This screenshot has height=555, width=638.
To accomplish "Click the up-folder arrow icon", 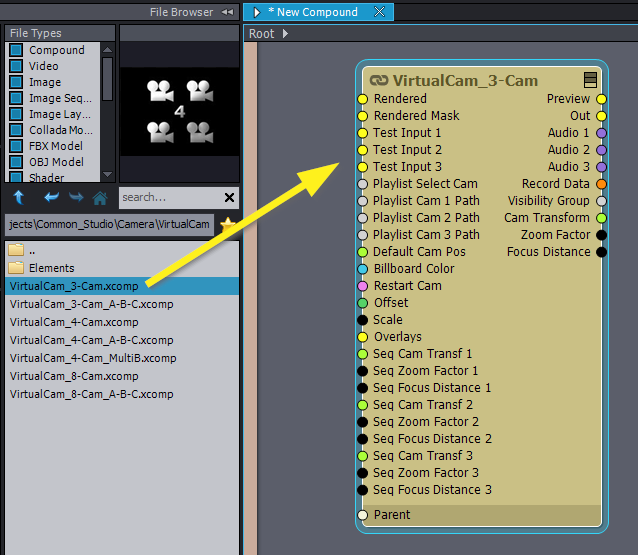I will (x=18, y=197).
